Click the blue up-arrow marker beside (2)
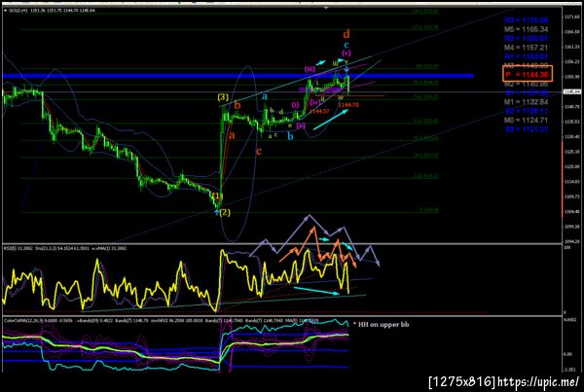Viewport: 584px width, 392px height. pyautogui.click(x=216, y=212)
